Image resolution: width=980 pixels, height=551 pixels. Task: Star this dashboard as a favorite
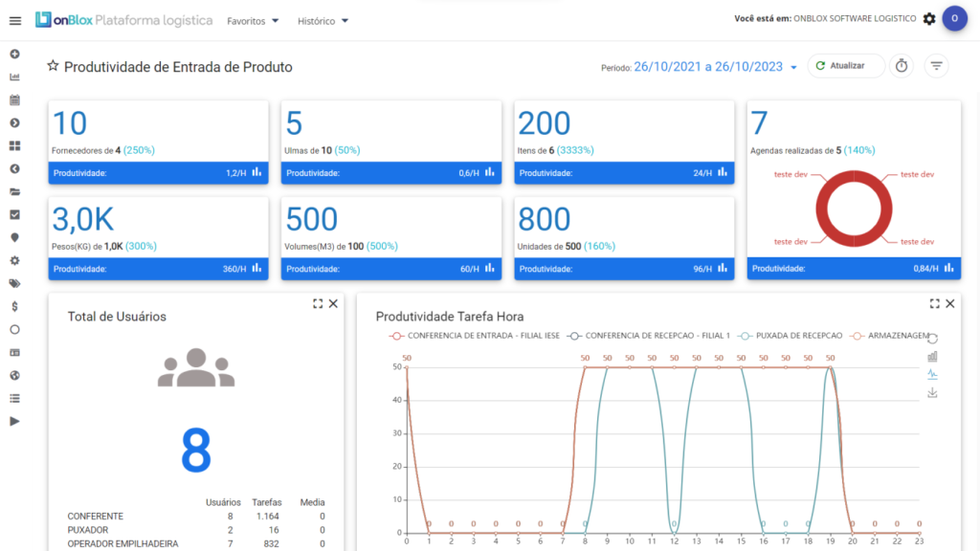coord(54,67)
